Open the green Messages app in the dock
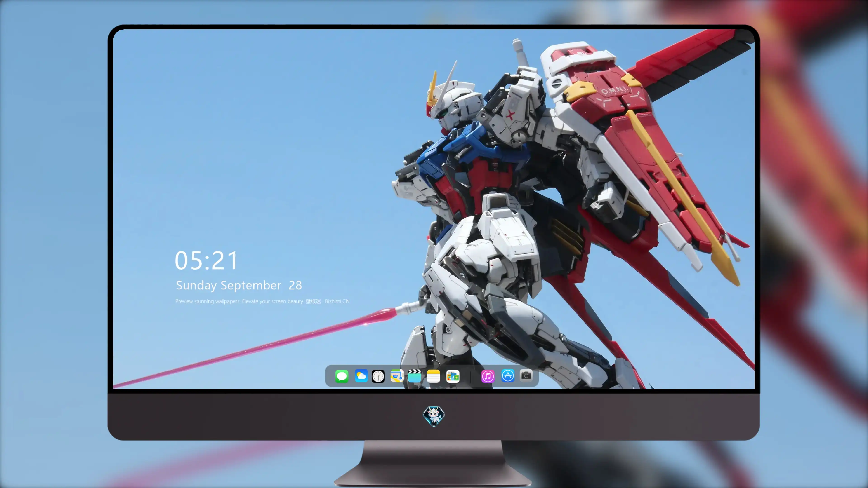The height and width of the screenshot is (488, 868). pyautogui.click(x=342, y=376)
